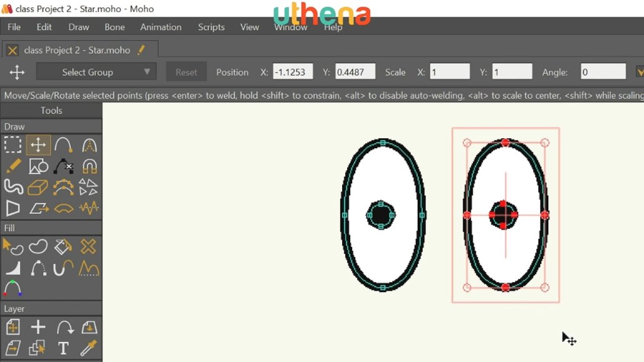Image resolution: width=644 pixels, height=362 pixels.
Task: Pick the Noise zigzag tool
Action: (89, 208)
